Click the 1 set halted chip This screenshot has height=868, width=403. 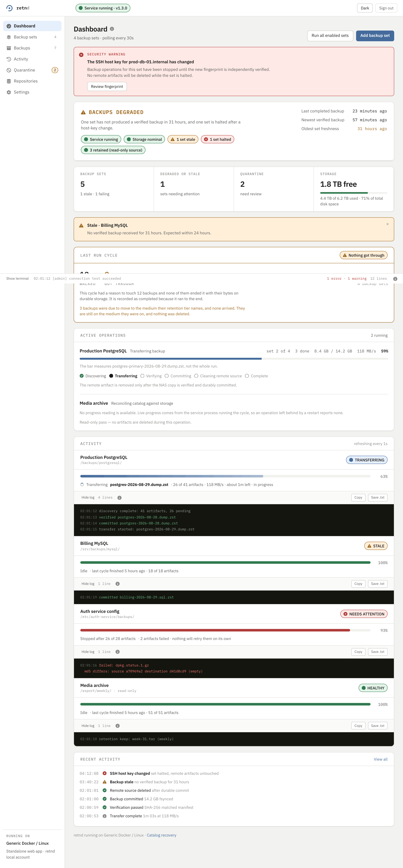[217, 140]
